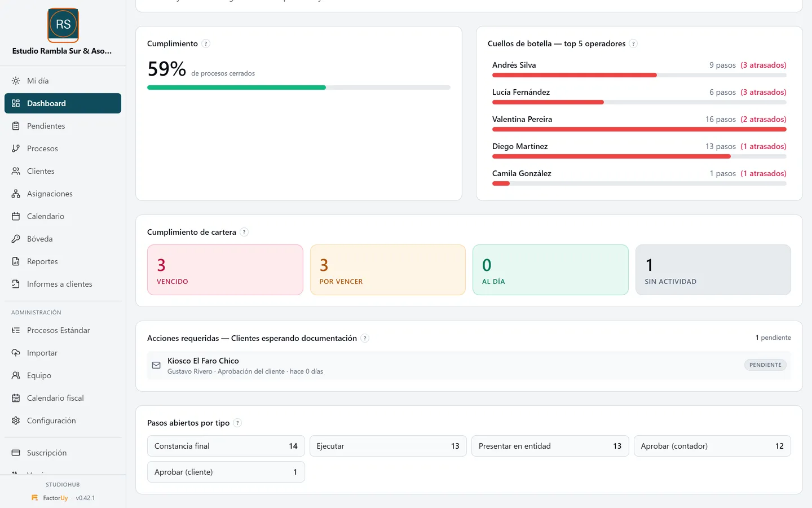This screenshot has width=812, height=508.
Task: Click the Procesos branch icon
Action: [x=16, y=148]
